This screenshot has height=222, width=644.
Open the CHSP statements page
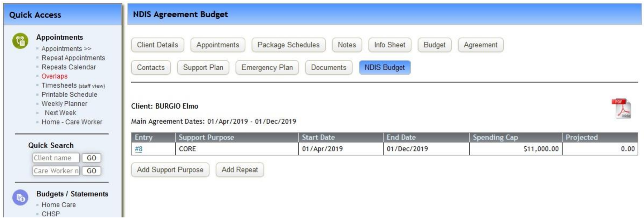tap(49, 214)
